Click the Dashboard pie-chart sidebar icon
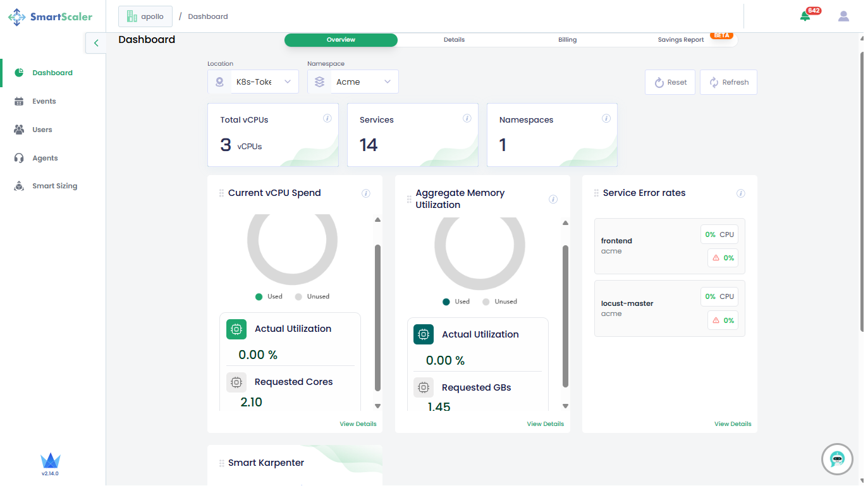Viewport: 868px width, 493px height. click(19, 73)
